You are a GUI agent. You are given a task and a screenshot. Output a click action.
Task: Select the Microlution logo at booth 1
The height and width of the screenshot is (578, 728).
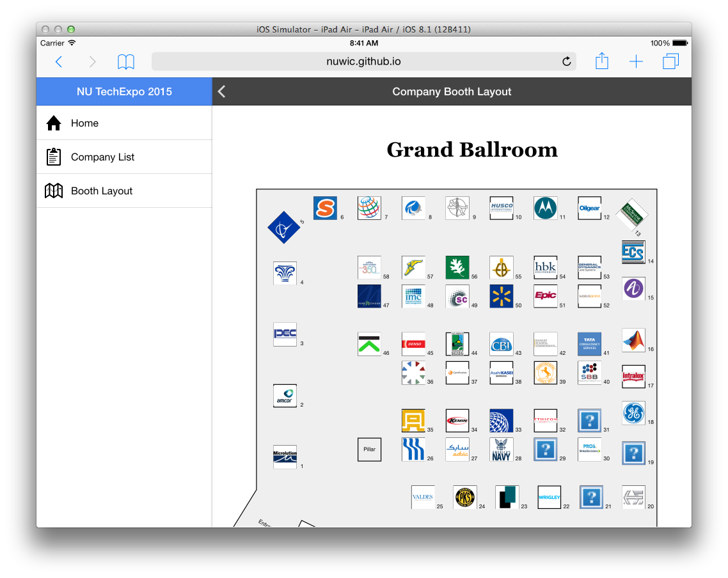[285, 457]
